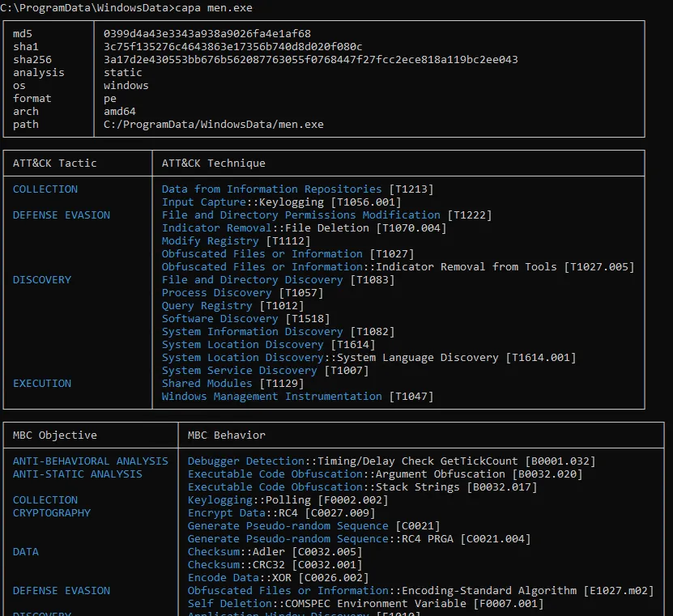This screenshot has width=673, height=616.
Task: Click the DISCOVERY tactic in ATT&CK table
Action: (42, 280)
